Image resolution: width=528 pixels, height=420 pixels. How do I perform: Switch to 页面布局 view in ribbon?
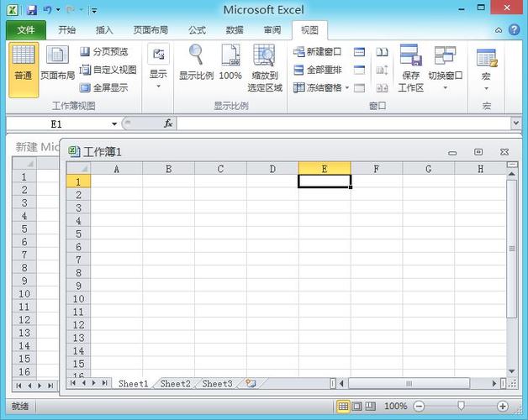click(x=57, y=64)
